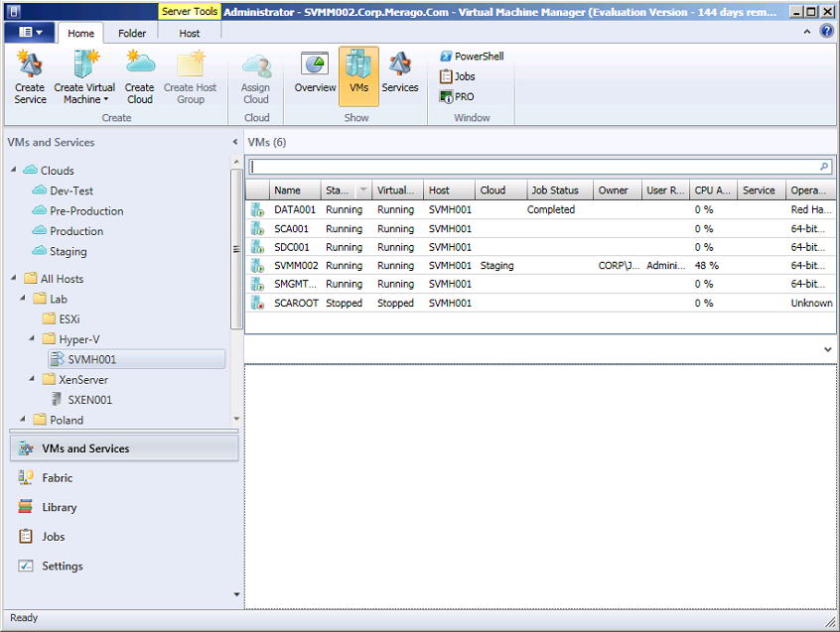Show the Overview view
Viewport: 840px width, 632px height.
pos(315,71)
